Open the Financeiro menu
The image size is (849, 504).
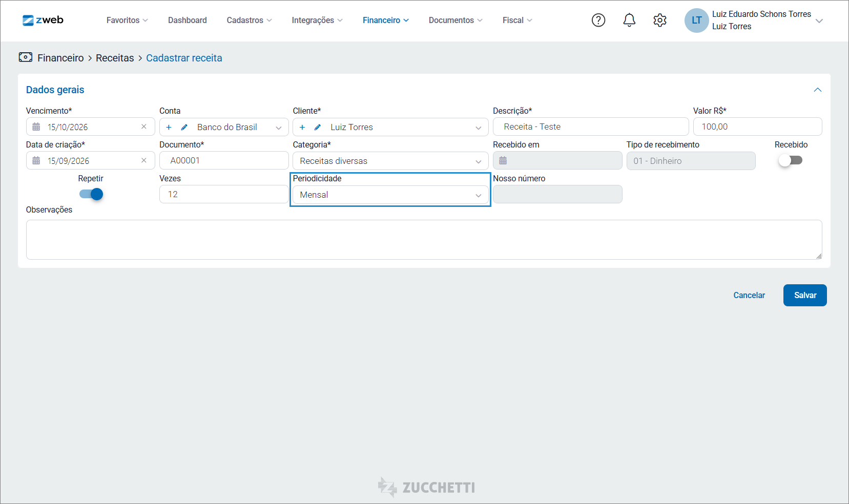[386, 20]
